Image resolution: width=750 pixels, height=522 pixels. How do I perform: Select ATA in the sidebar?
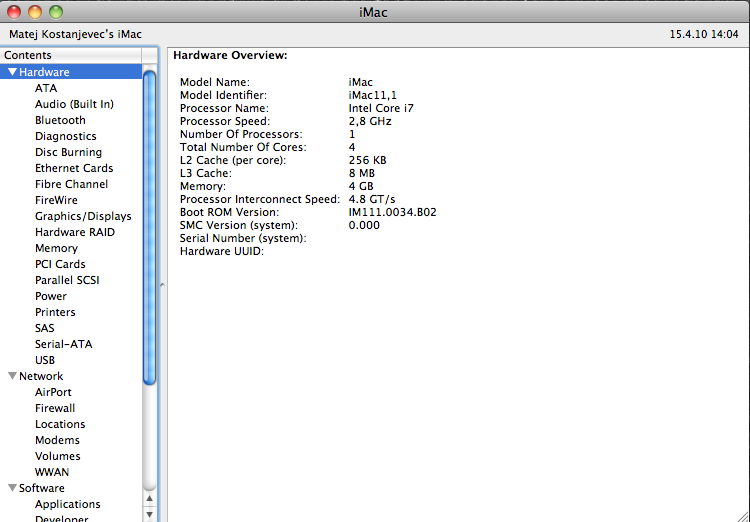[46, 88]
